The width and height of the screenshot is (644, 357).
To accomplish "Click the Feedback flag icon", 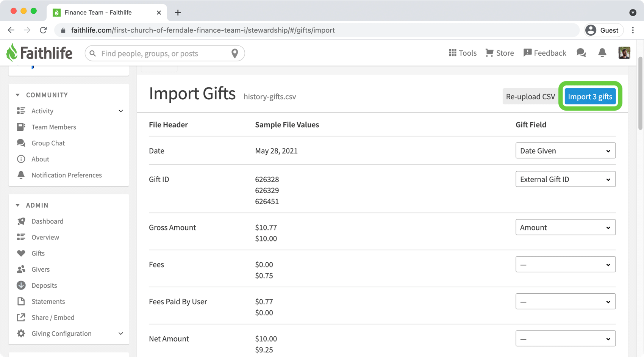I will point(527,53).
